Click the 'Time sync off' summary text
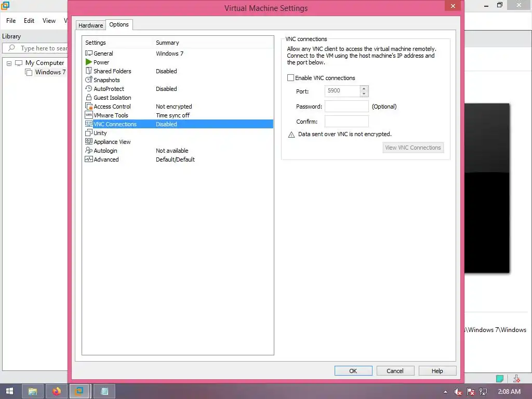This screenshot has width=532, height=399. coord(172,115)
